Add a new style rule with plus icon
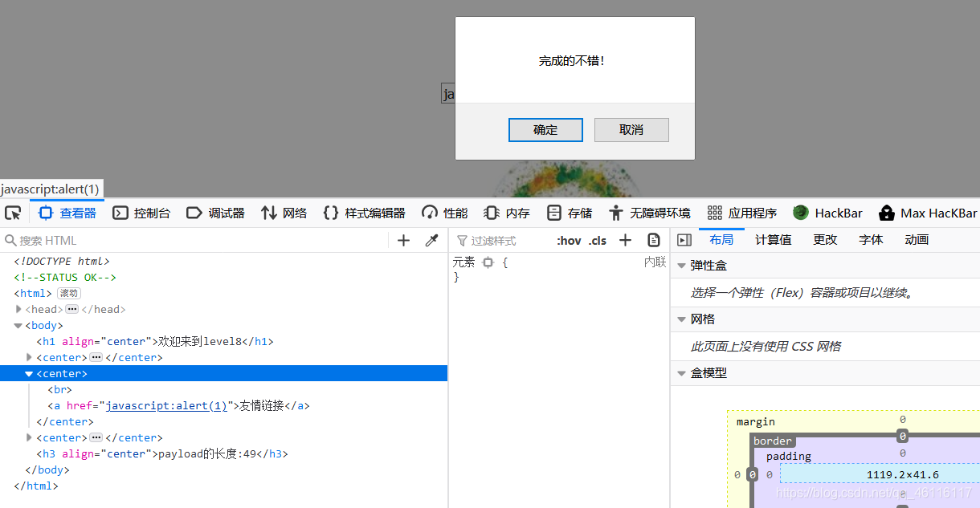This screenshot has height=508, width=980. pos(626,240)
